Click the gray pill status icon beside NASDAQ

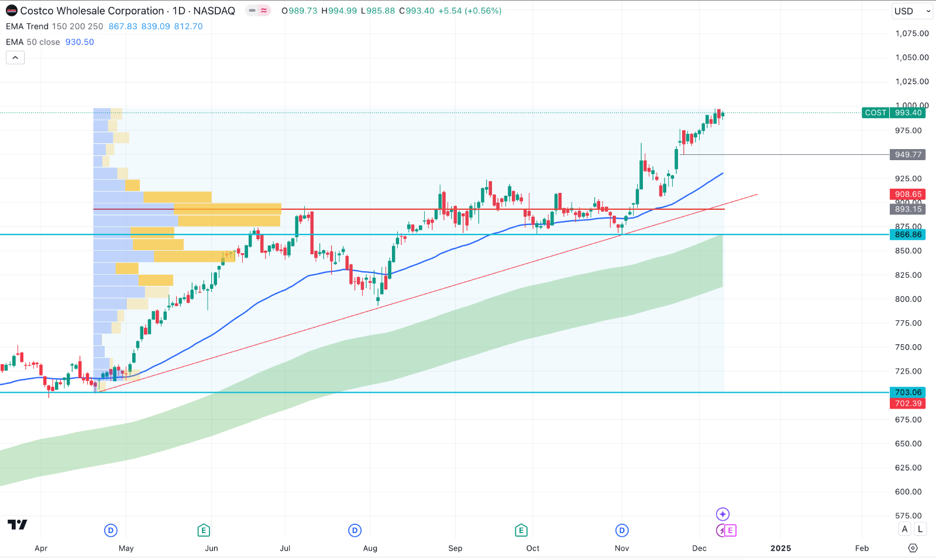pos(252,11)
